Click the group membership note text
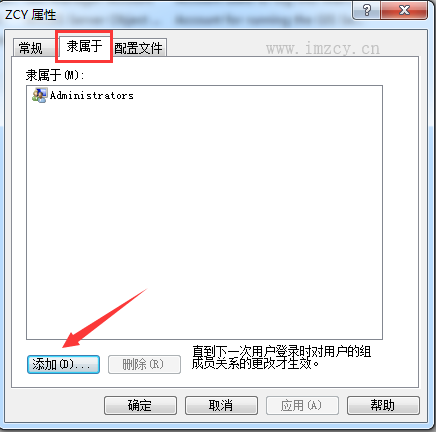 (x=281, y=357)
